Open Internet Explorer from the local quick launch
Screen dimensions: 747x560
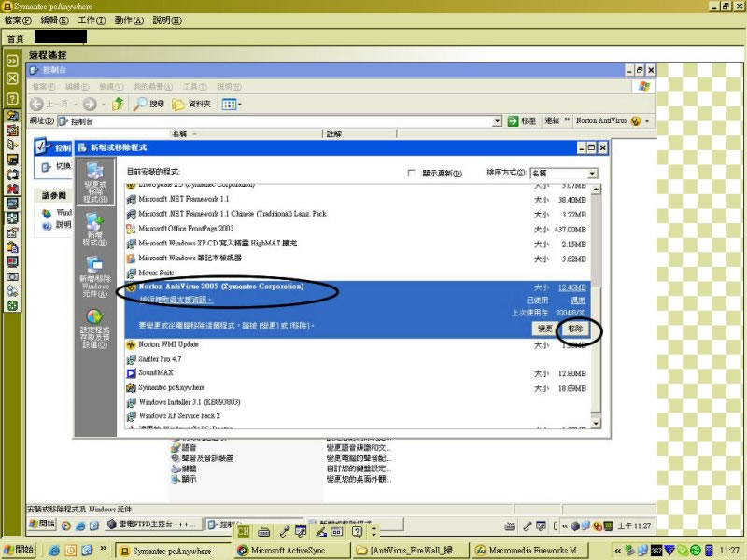[54, 551]
